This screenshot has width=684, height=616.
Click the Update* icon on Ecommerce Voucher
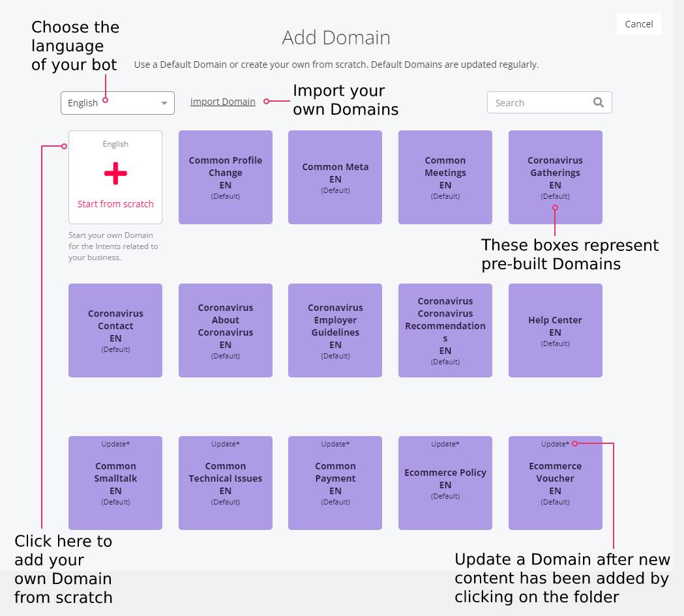pyautogui.click(x=555, y=444)
